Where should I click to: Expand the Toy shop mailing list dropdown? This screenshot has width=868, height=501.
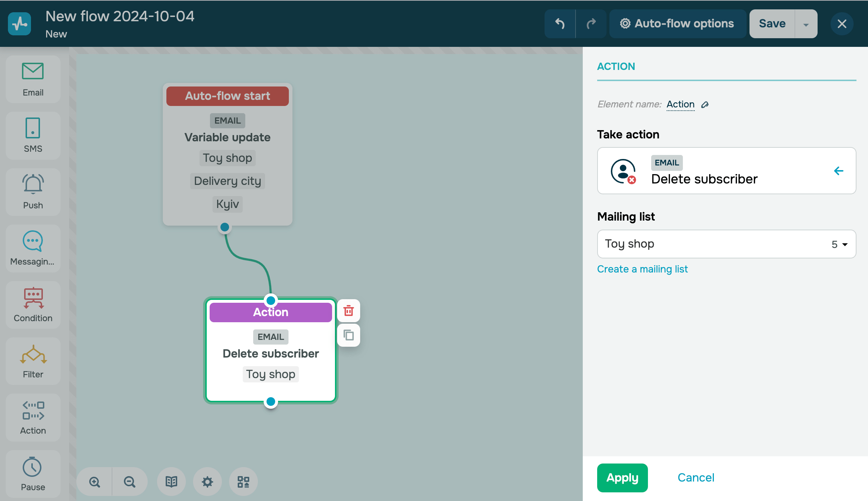point(726,244)
